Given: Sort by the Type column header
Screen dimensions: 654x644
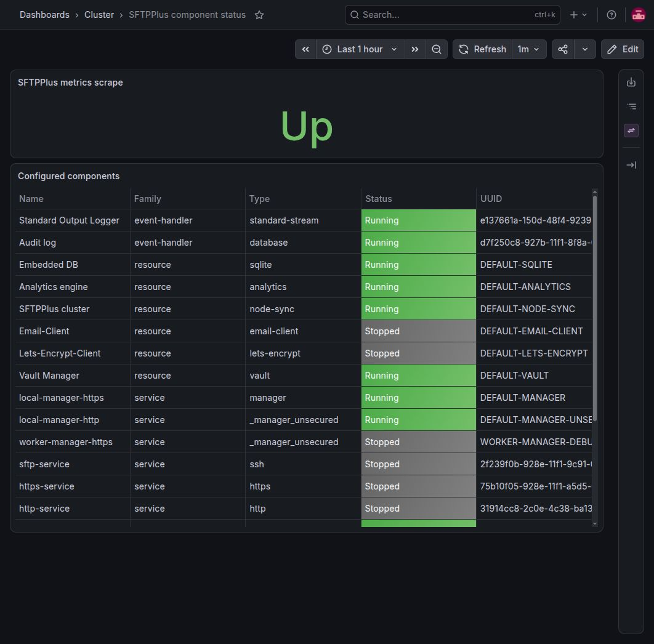Looking at the screenshot, I should click(259, 198).
